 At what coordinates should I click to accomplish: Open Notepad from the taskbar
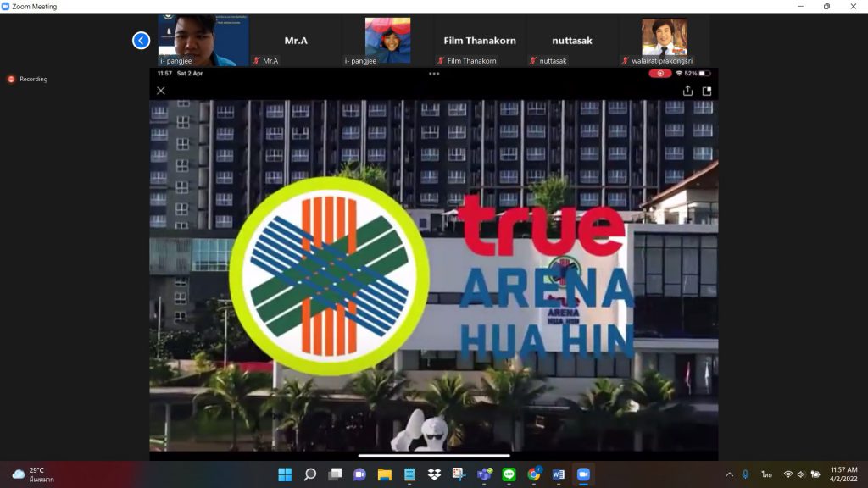409,474
